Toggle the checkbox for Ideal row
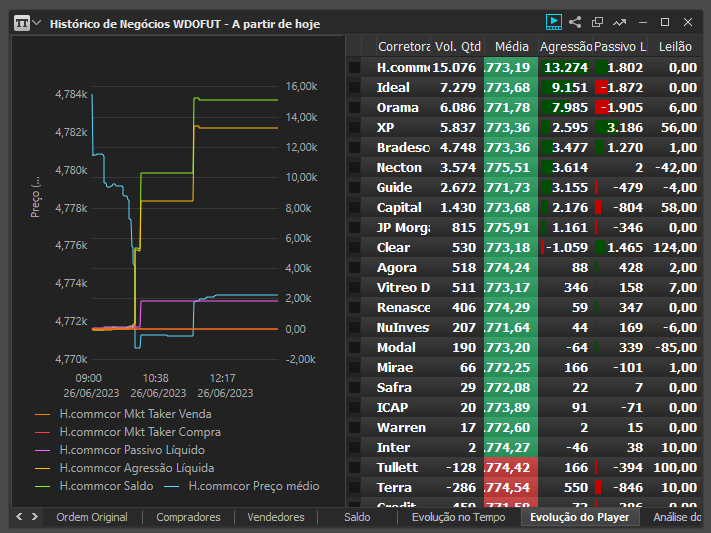This screenshot has height=533, width=711. pos(355,88)
